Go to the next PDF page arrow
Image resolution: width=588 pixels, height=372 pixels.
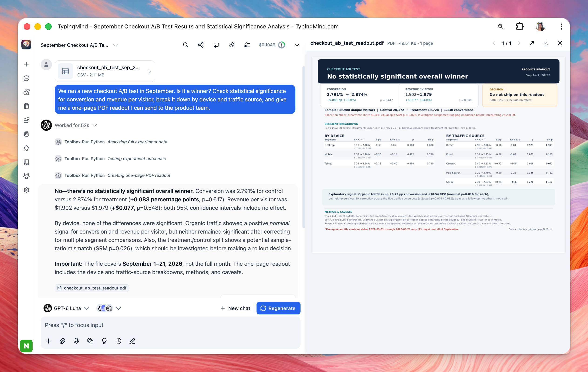[x=519, y=43]
